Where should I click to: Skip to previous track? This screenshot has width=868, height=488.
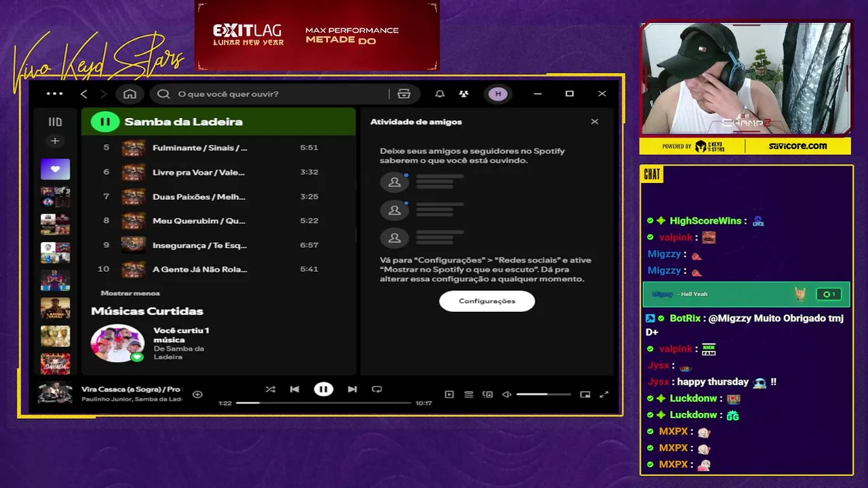tap(294, 389)
